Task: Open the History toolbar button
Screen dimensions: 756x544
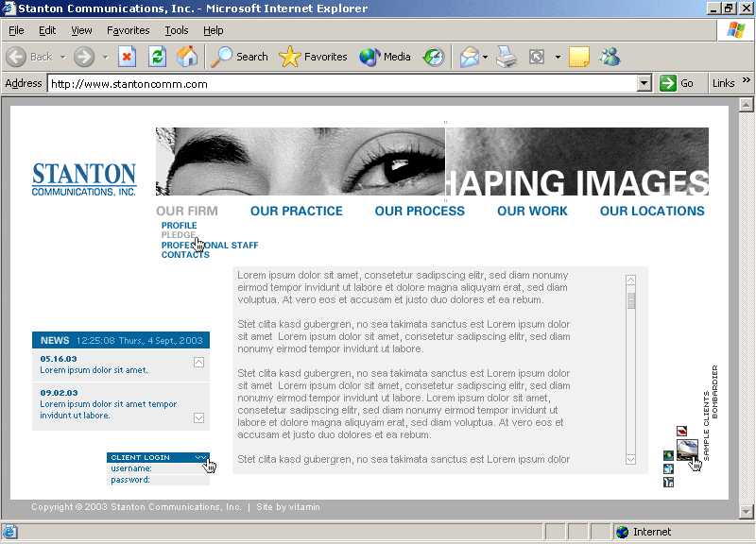Action: pyautogui.click(x=433, y=57)
